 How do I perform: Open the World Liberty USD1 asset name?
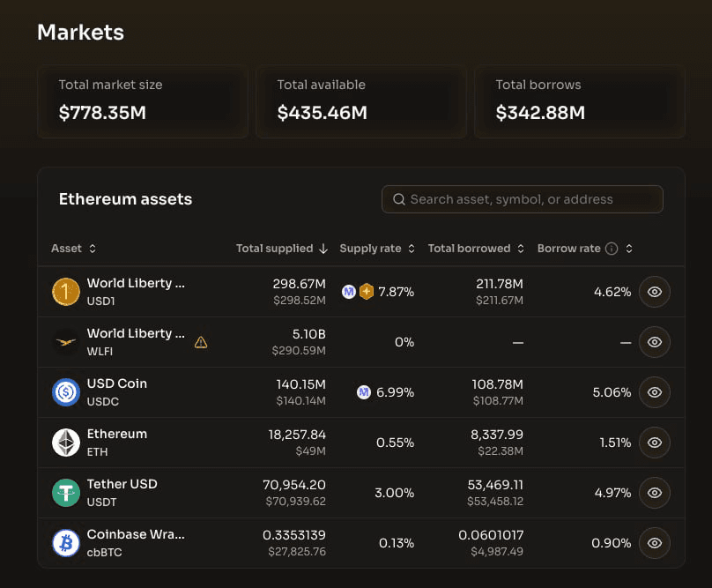[136, 283]
